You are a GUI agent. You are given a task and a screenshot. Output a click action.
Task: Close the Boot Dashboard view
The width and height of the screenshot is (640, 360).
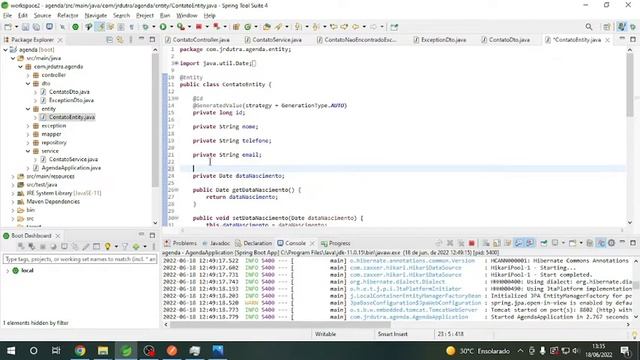58,236
